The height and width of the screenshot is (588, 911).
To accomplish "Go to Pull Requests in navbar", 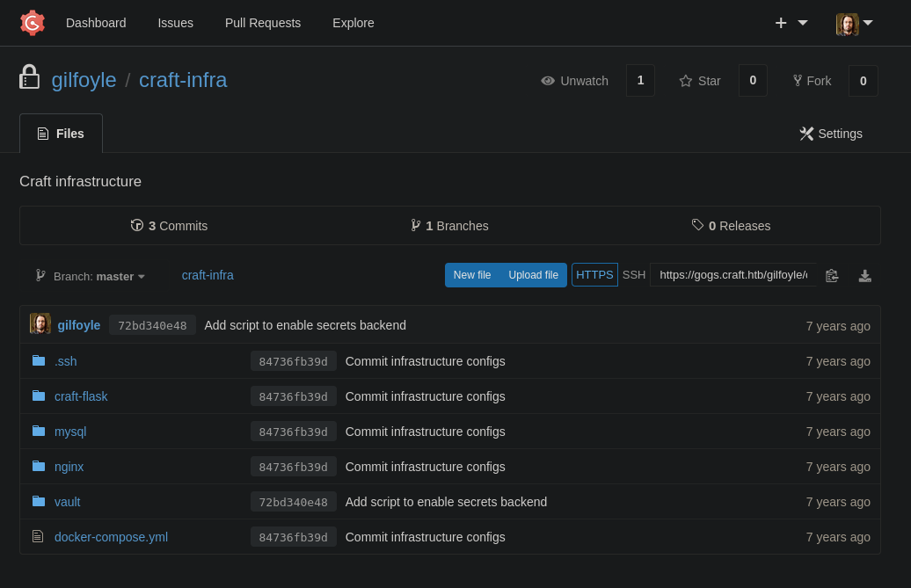I will (x=263, y=23).
